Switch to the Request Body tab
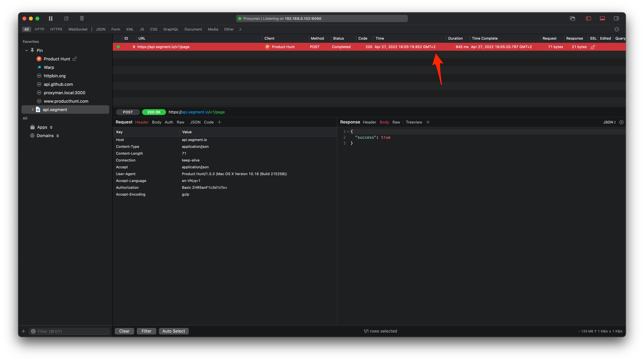 click(x=156, y=122)
